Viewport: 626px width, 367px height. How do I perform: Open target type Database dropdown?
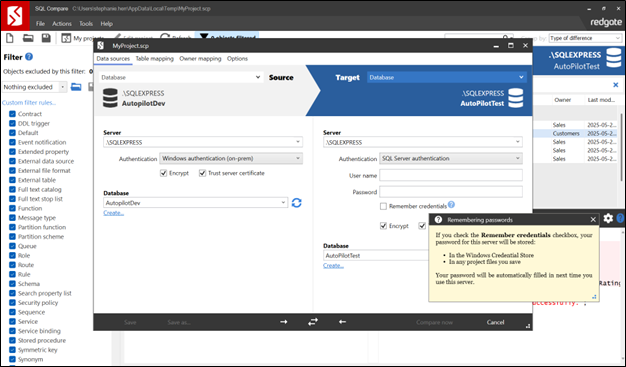[447, 77]
